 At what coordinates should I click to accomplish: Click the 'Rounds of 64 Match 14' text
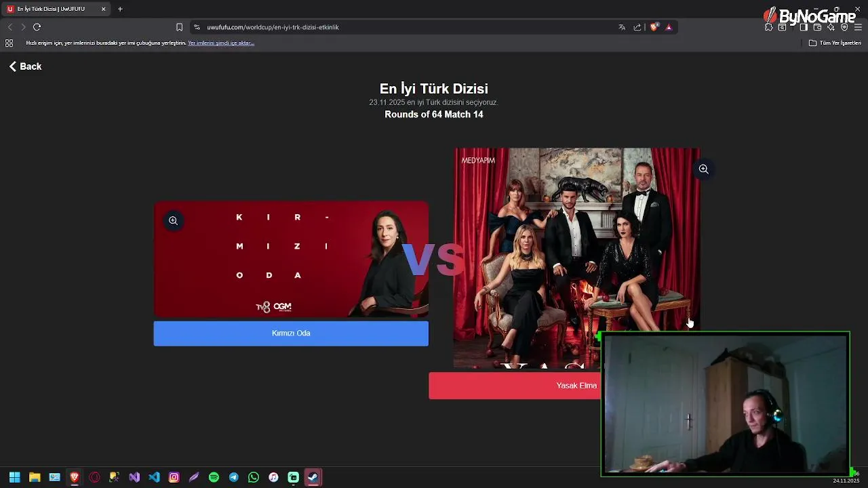click(434, 115)
